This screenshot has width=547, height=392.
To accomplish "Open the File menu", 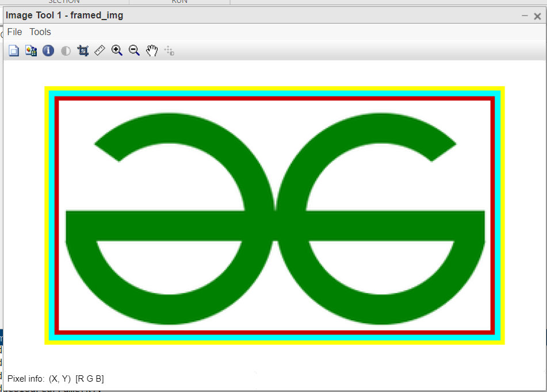I will pyautogui.click(x=14, y=32).
